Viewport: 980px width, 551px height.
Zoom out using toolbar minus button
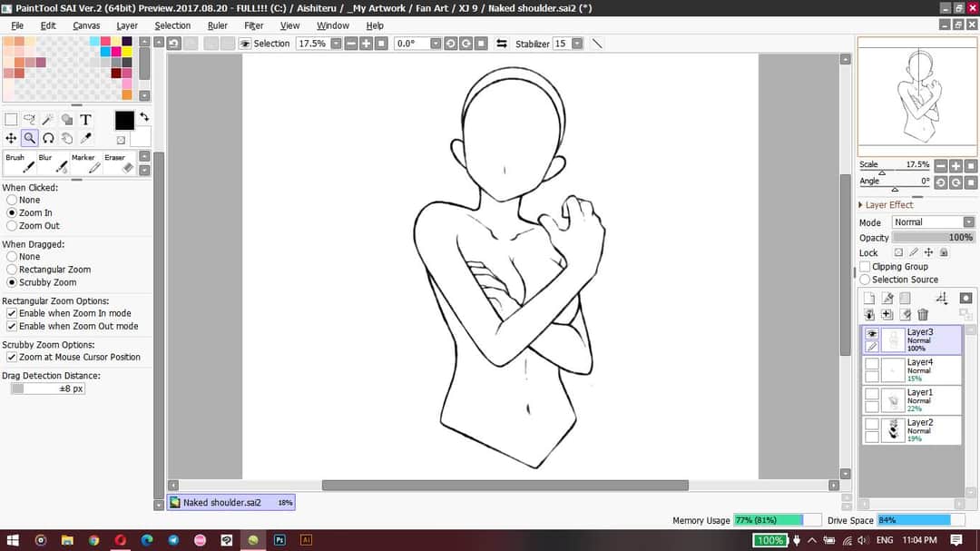351,44
